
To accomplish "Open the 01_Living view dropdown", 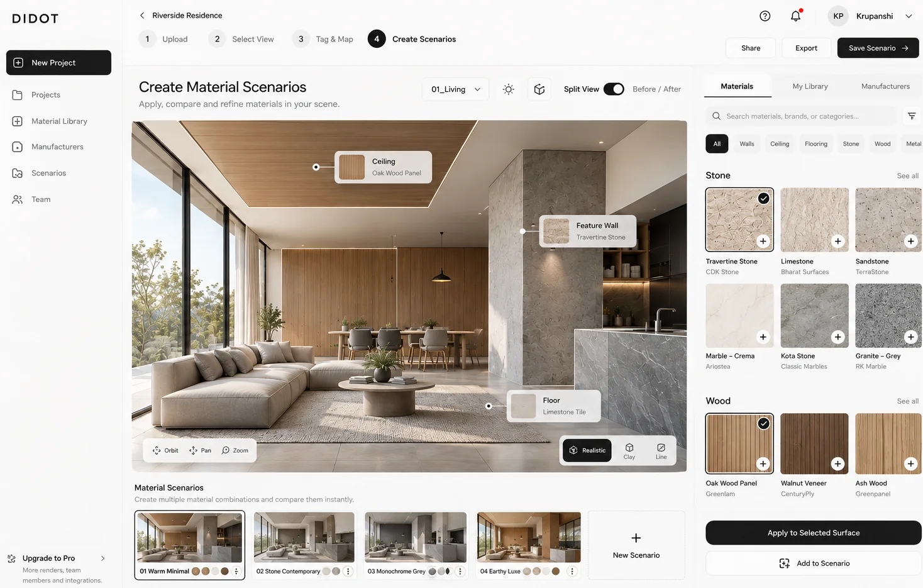I will pyautogui.click(x=456, y=89).
